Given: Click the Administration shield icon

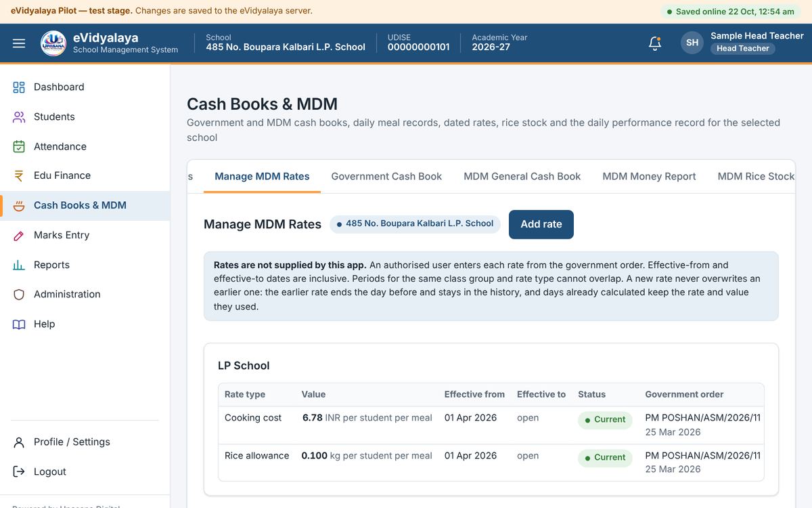Looking at the screenshot, I should [19, 295].
